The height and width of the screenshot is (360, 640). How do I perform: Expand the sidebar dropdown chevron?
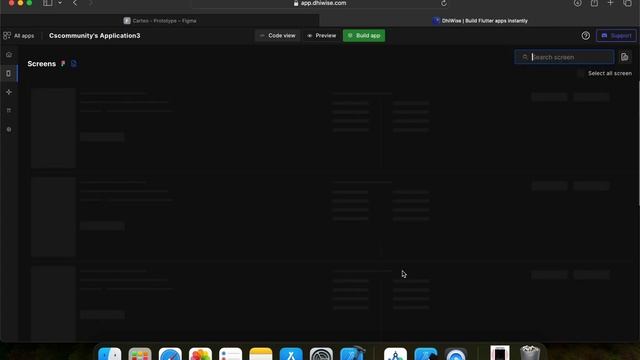(x=60, y=3)
